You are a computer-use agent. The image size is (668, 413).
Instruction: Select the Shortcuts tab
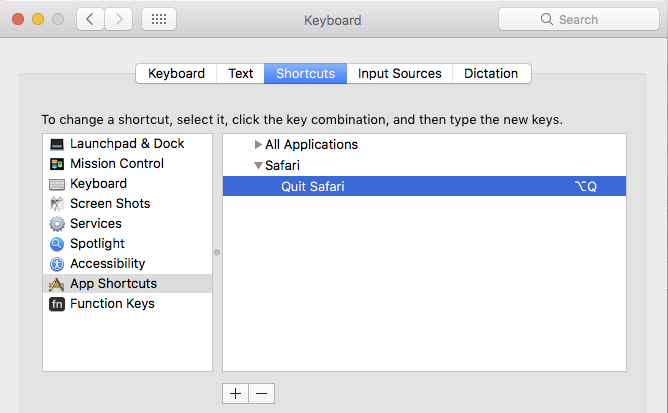[x=305, y=73]
